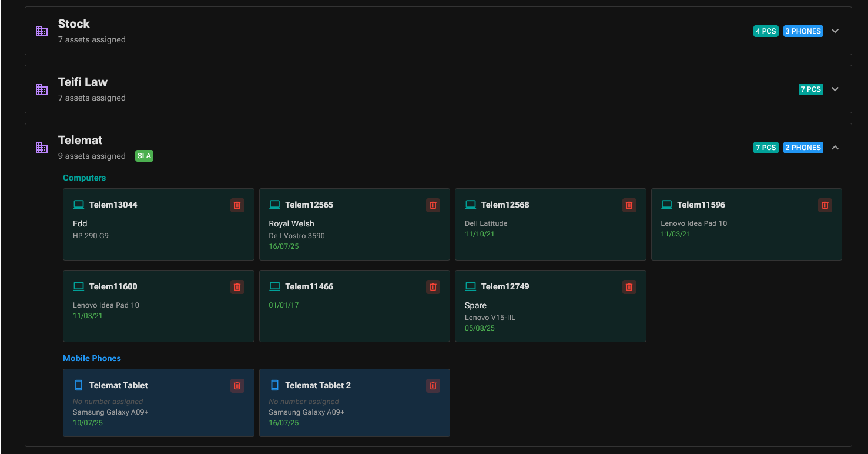The height and width of the screenshot is (454, 868).
Task: Click the Telemat SLA badge
Action: pyautogui.click(x=144, y=156)
